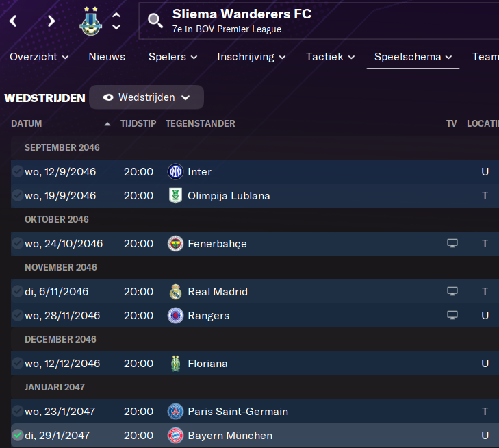
Task: Click the search magnifier icon
Action: coord(155,21)
